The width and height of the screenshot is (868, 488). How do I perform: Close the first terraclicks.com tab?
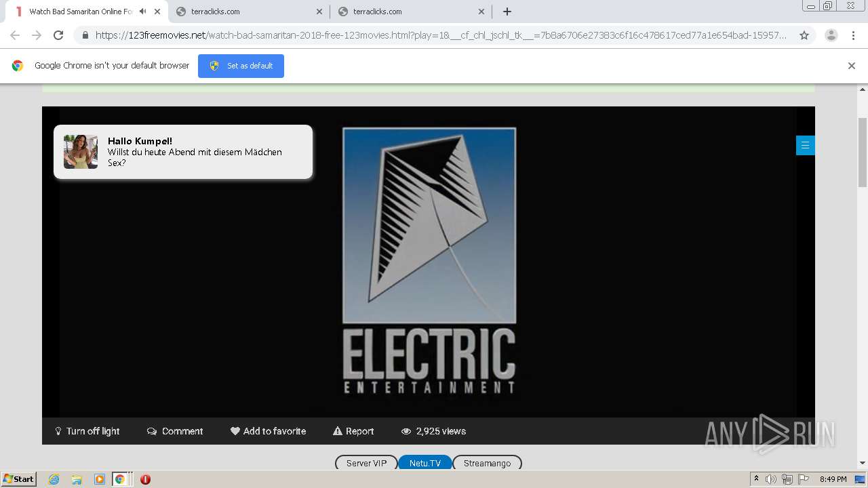(319, 12)
